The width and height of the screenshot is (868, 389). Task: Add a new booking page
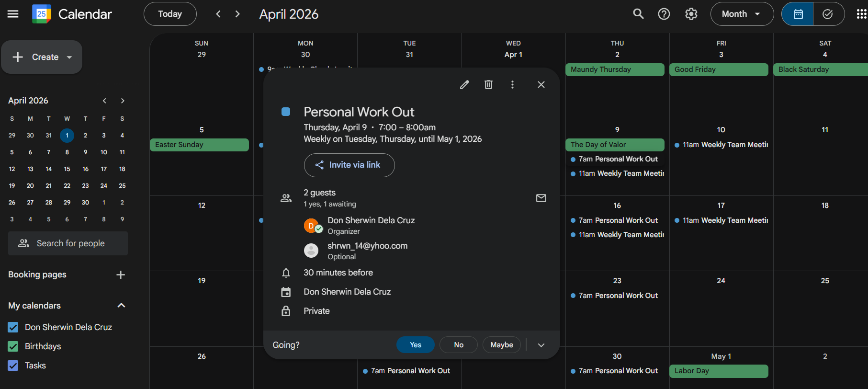pos(121,275)
